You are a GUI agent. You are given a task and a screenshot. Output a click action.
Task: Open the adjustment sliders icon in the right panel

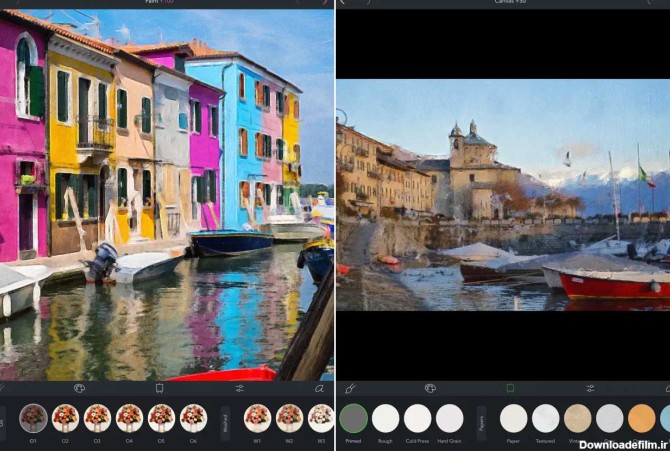click(590, 388)
